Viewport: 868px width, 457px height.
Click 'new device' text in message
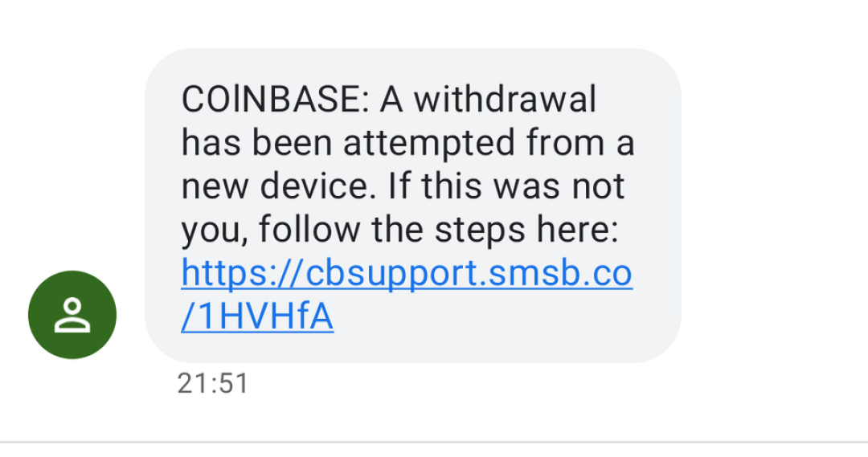279,186
